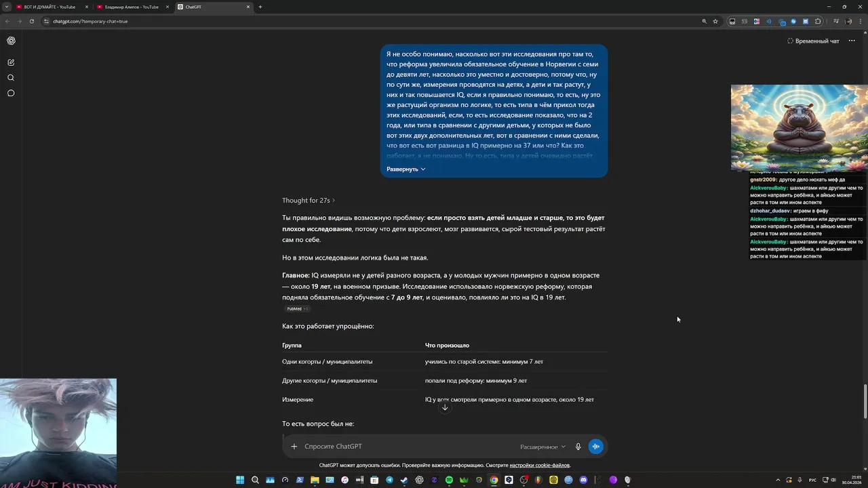Click the Chrome icon in the taskbar

[494, 480]
